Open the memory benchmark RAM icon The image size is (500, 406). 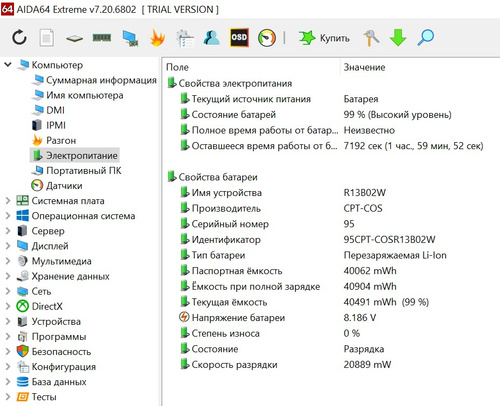click(x=102, y=37)
